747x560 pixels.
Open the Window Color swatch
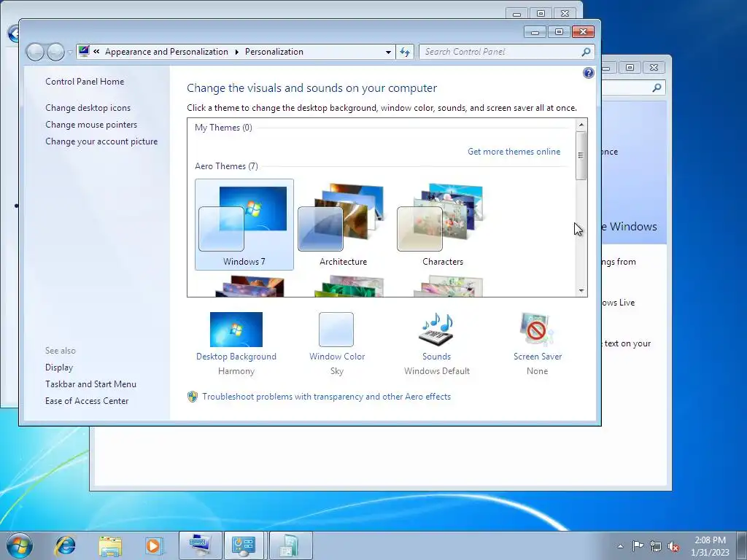pyautogui.click(x=336, y=330)
